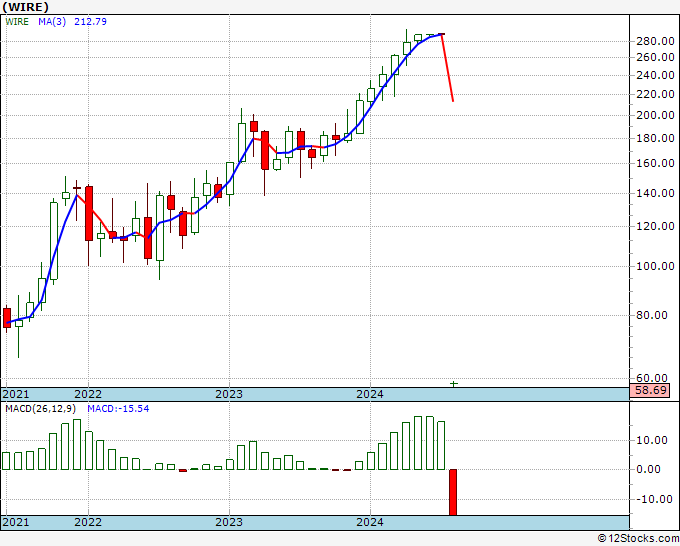Click the 60.00 price axis label
680x546 pixels.
click(652, 378)
